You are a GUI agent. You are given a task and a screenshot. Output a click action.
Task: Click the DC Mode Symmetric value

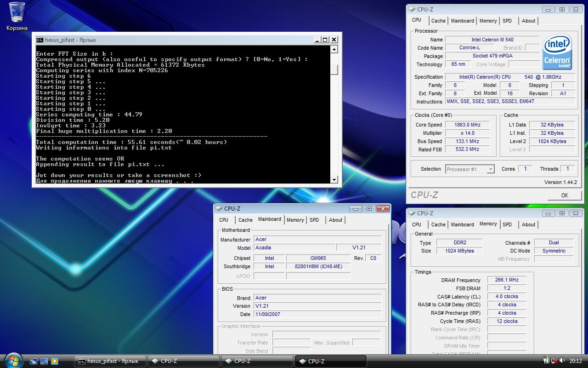pos(554,251)
